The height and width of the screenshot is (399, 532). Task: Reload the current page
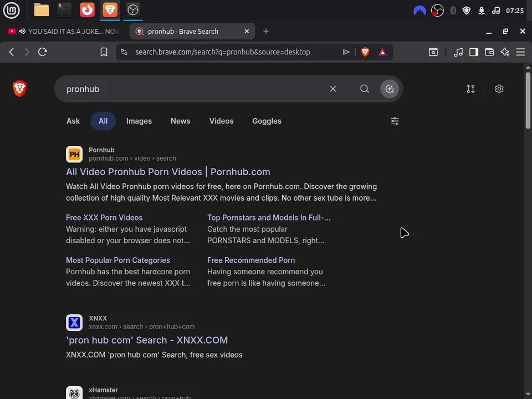pos(43,52)
